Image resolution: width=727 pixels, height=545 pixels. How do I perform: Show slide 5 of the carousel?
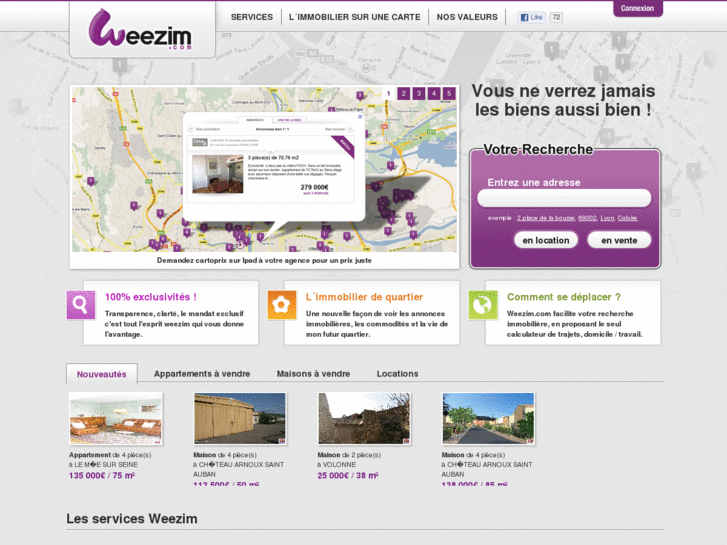pyautogui.click(x=449, y=93)
